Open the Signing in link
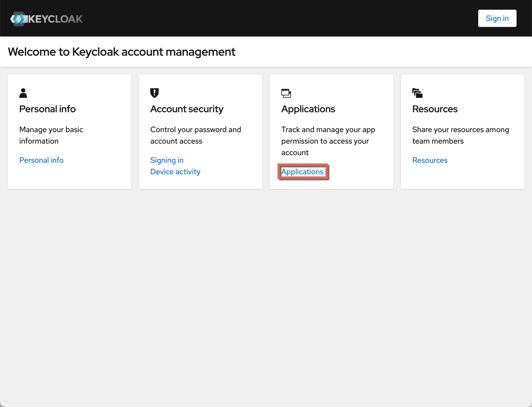The height and width of the screenshot is (407, 532). [167, 160]
